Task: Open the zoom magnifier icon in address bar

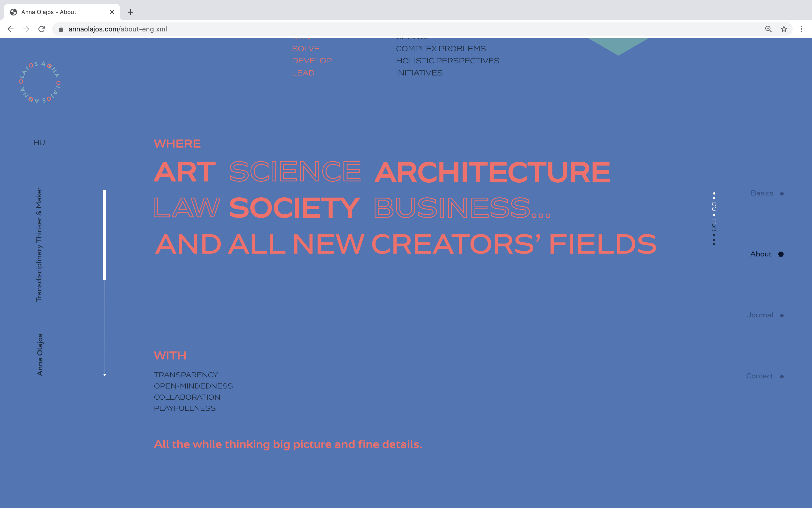Action: point(768,29)
